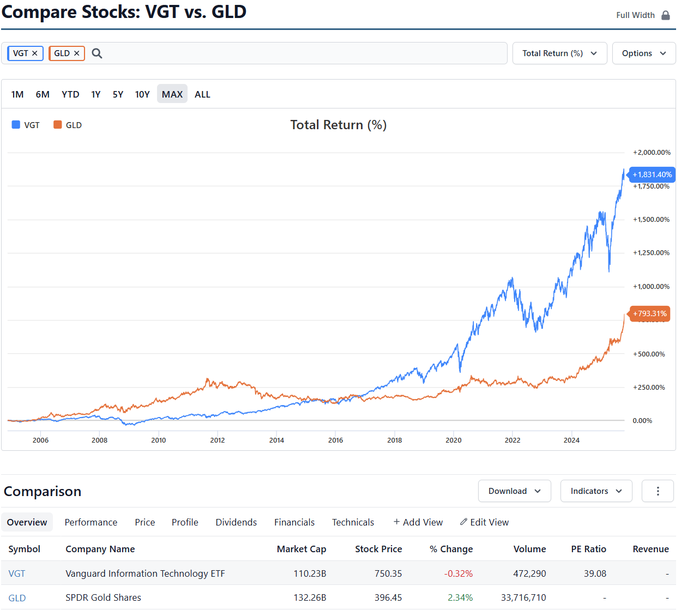681x616 pixels.
Task: Click the pencil icon in Edit View
Action: point(463,522)
